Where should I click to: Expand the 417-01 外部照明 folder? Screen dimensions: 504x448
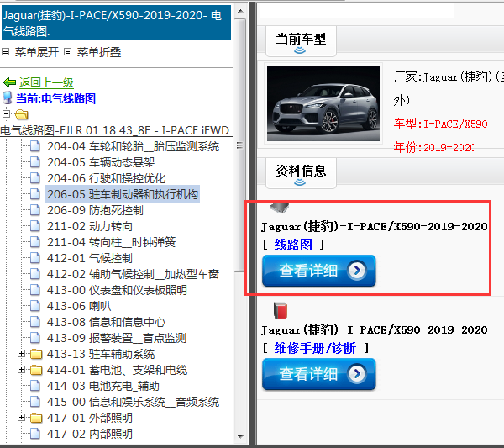[x=21, y=418]
